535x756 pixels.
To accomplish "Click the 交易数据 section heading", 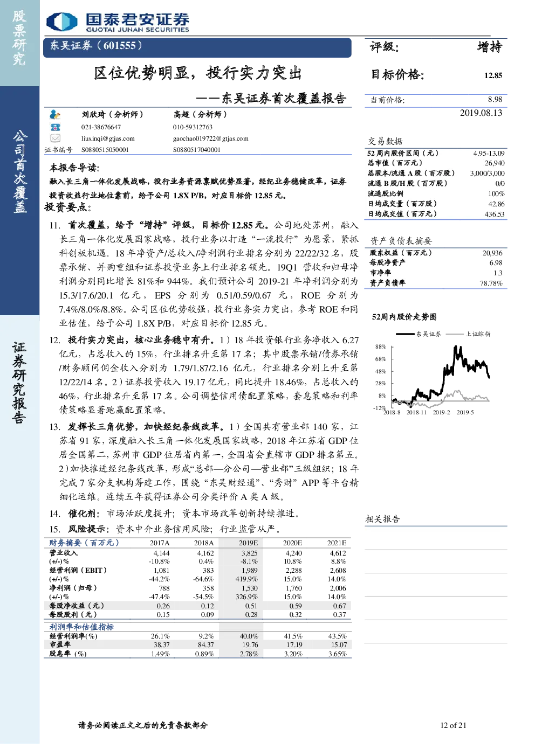I will pyautogui.click(x=386, y=141).
